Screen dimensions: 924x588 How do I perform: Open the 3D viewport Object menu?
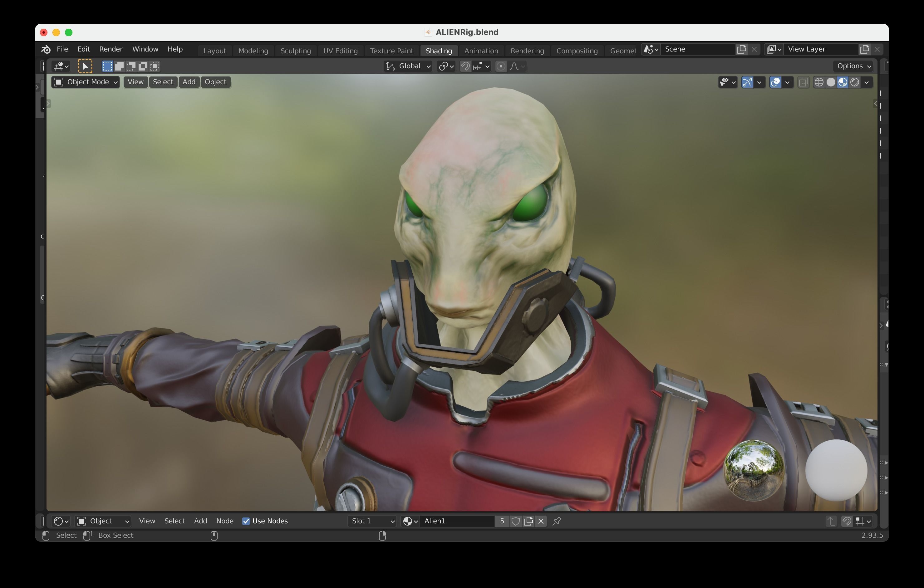216,82
